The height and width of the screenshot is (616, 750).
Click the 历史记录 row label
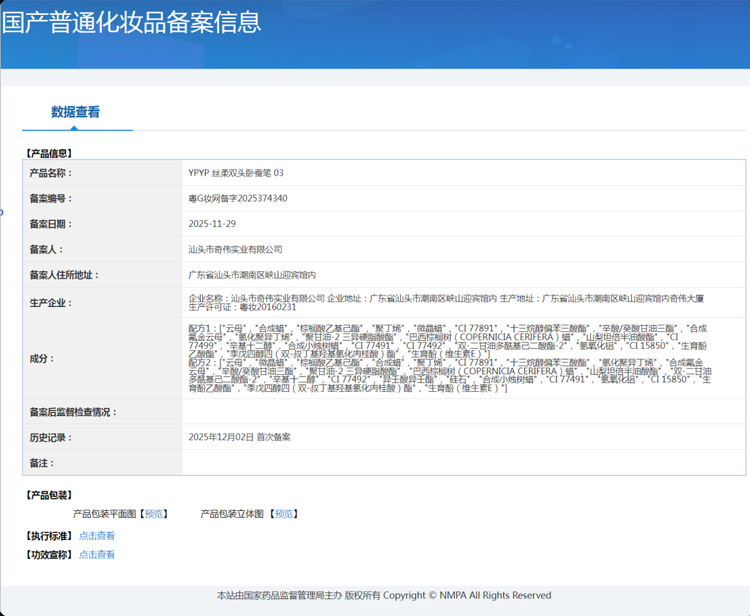click(51, 438)
